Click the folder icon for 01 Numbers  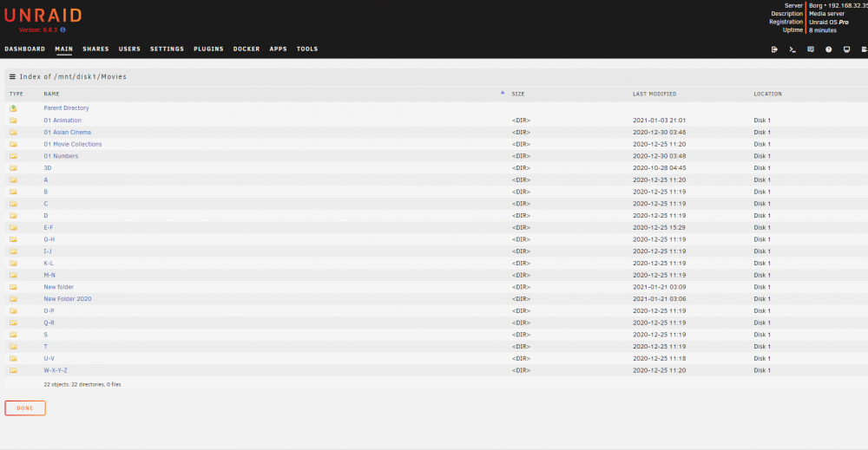13,156
